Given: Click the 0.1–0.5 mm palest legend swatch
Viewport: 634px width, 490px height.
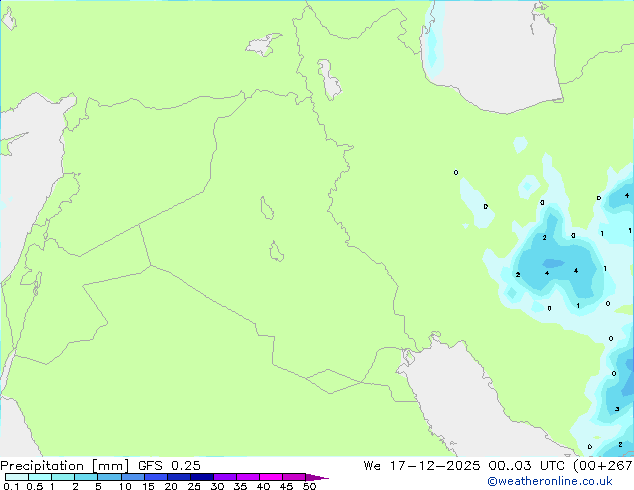Looking at the screenshot, I should [17, 477].
